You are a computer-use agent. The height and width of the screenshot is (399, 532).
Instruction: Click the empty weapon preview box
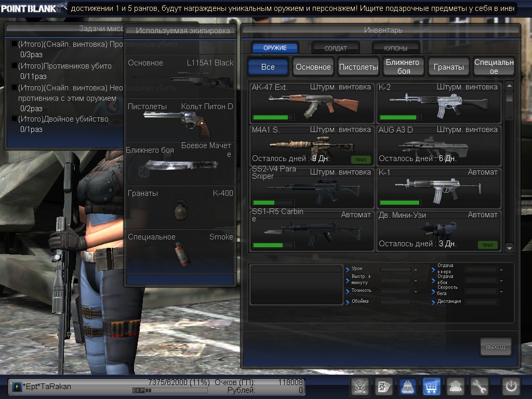click(x=296, y=285)
